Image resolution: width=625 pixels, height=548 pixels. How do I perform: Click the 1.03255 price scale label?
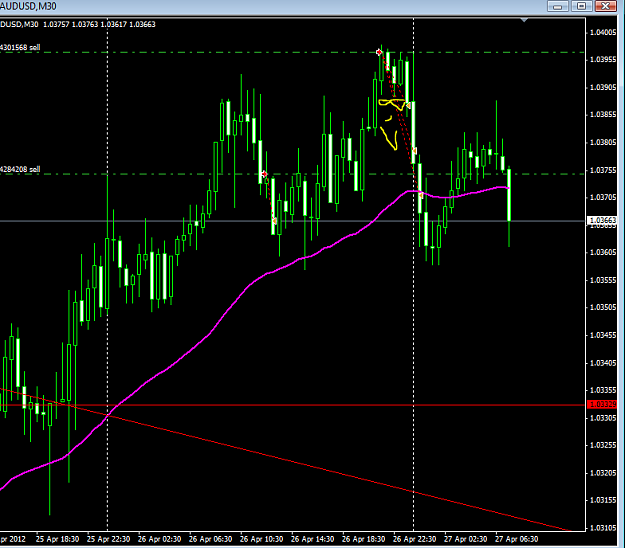pyautogui.click(x=603, y=445)
